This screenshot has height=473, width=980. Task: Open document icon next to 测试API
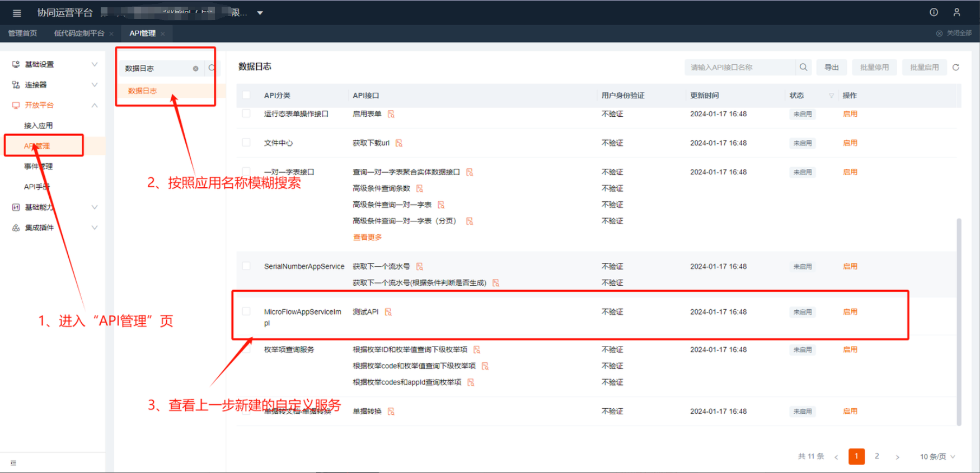pos(388,312)
